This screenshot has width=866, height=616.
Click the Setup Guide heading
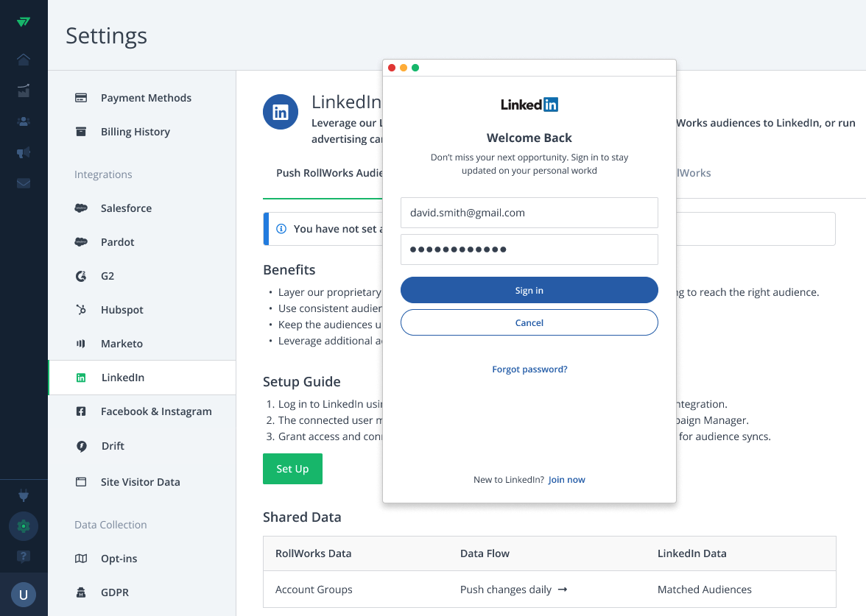pos(302,382)
